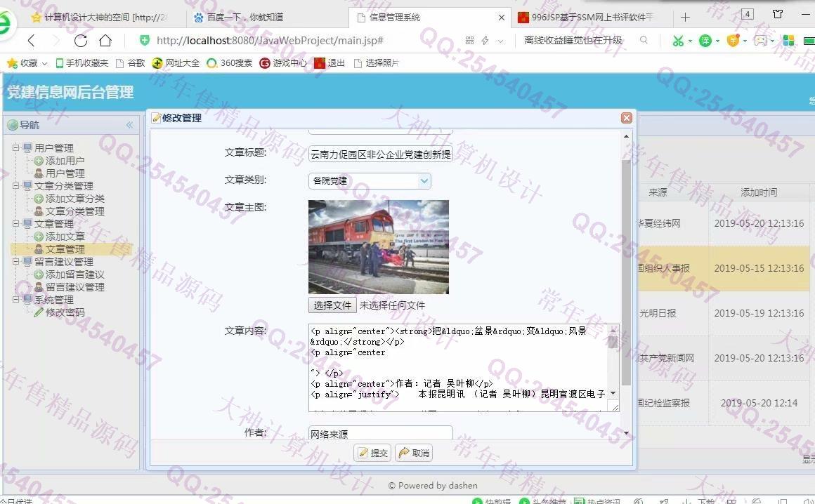Image resolution: width=815 pixels, height=504 pixels.
Task: Switch to 百度一下 tab
Action: click(239, 17)
